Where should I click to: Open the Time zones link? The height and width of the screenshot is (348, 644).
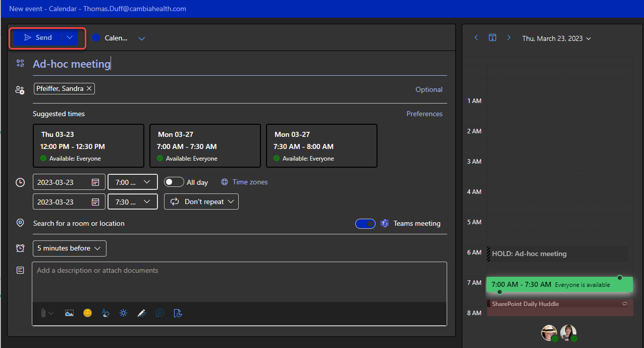click(250, 182)
